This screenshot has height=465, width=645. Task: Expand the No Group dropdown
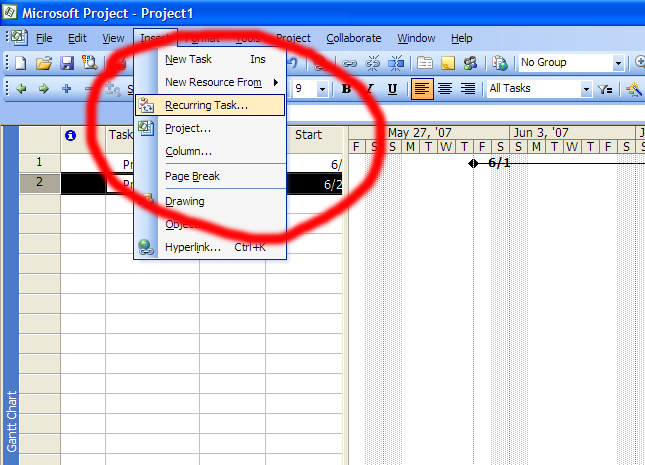(x=618, y=63)
